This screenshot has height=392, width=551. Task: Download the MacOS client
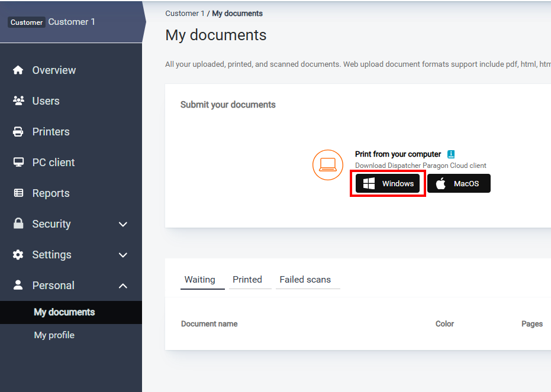click(x=459, y=184)
